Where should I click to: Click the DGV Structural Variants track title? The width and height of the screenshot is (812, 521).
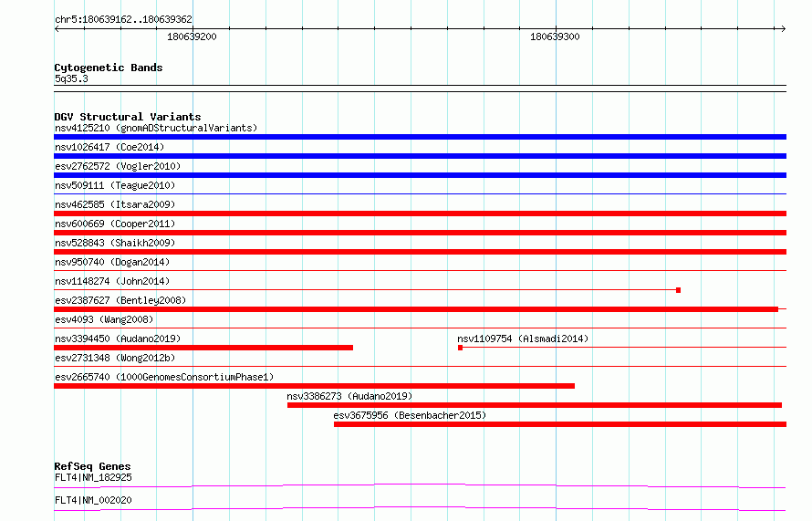point(128,117)
